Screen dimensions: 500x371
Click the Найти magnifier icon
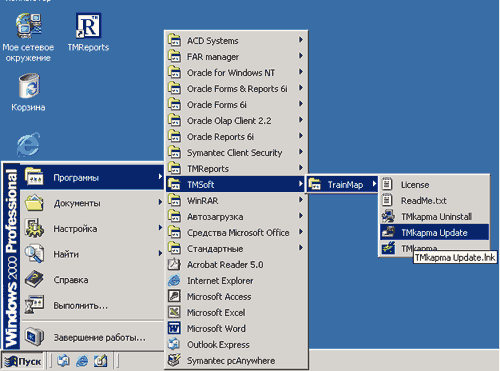pos(34,254)
